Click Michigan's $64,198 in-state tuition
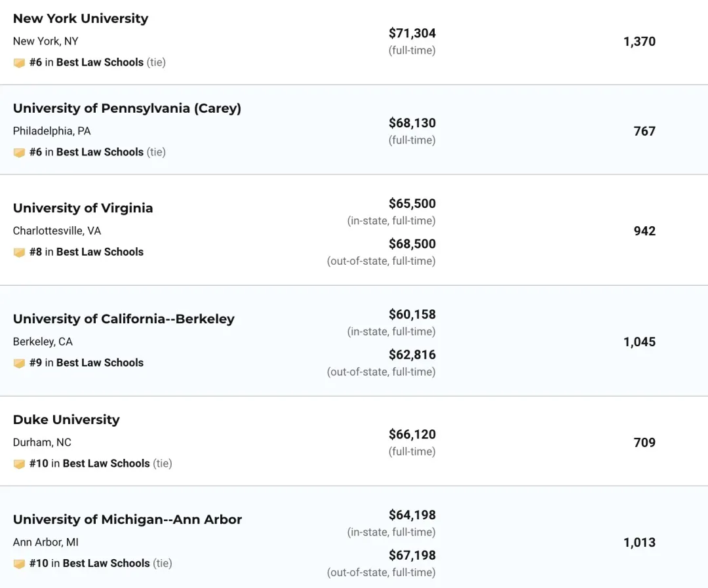 (x=412, y=515)
